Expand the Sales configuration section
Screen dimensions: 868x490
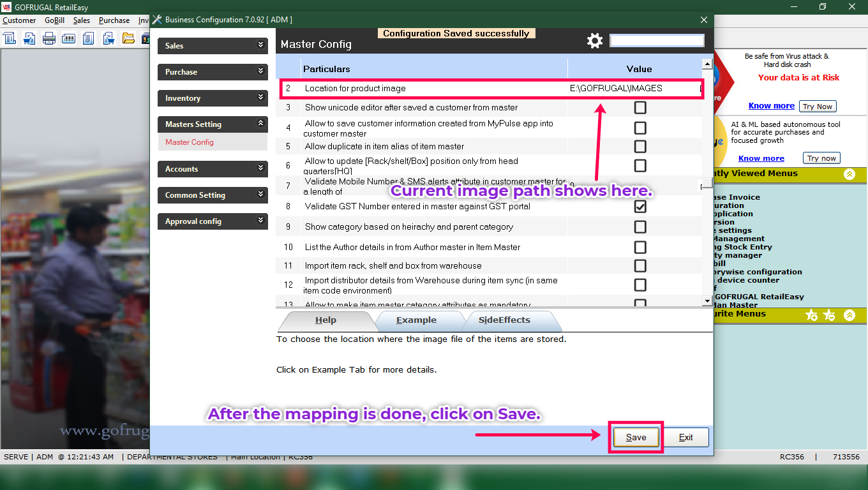click(213, 46)
